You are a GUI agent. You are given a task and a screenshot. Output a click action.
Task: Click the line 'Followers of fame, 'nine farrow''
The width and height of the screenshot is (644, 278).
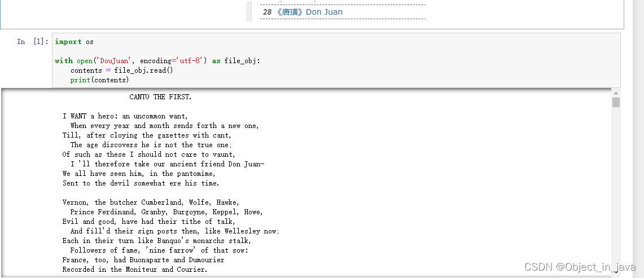(159, 250)
